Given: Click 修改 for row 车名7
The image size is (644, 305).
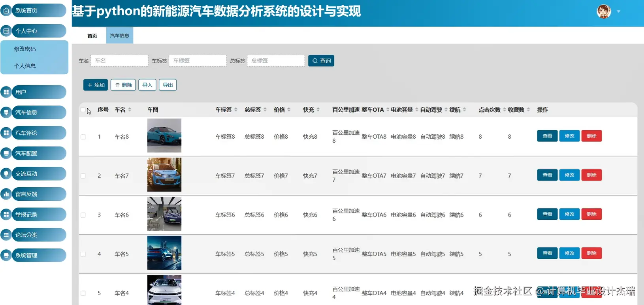Looking at the screenshot, I should [x=569, y=175].
